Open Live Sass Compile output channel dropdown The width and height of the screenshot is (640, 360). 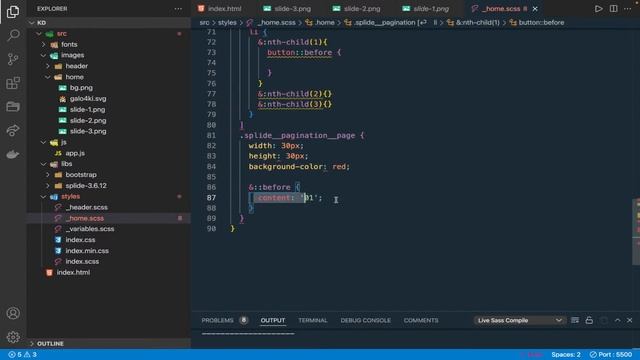pos(519,320)
